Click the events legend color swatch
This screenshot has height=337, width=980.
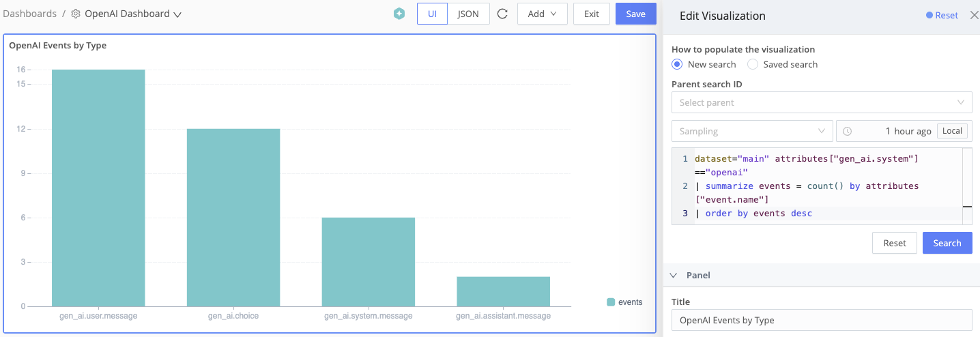(x=611, y=302)
